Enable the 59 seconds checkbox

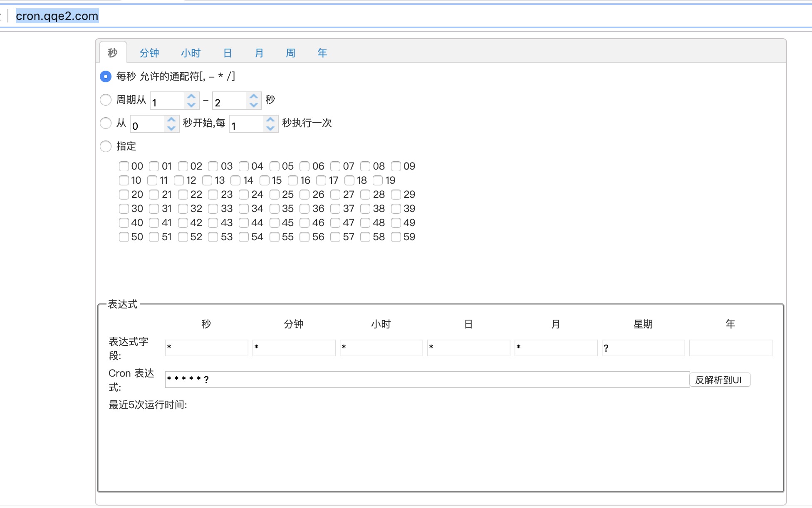(x=396, y=237)
